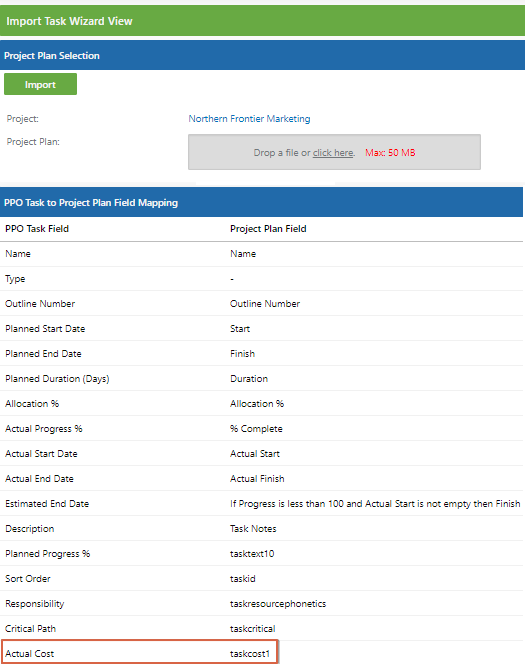Click the taskcost1 field value
Screen dimensions: 525x664
[x=250, y=653]
